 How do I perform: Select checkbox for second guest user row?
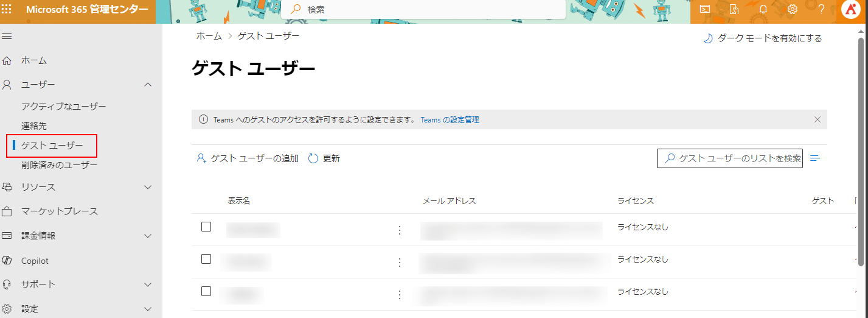[206, 259]
